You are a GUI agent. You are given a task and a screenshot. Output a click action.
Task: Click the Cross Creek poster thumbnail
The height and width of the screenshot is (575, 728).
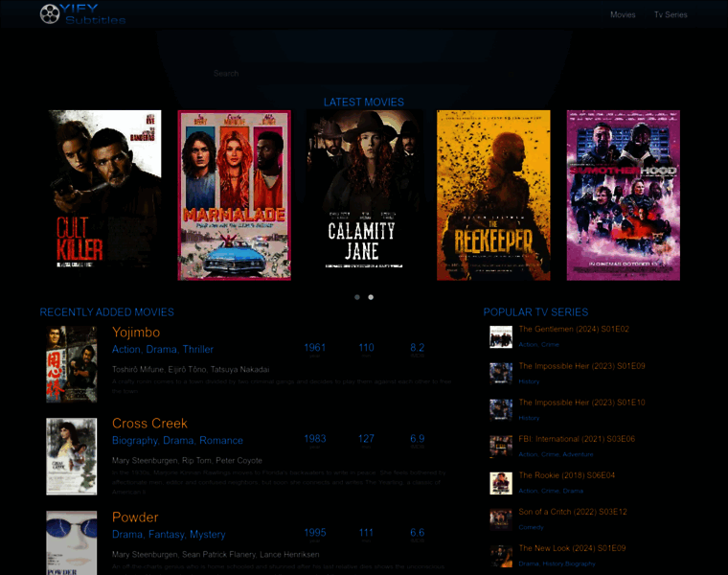pyautogui.click(x=72, y=456)
